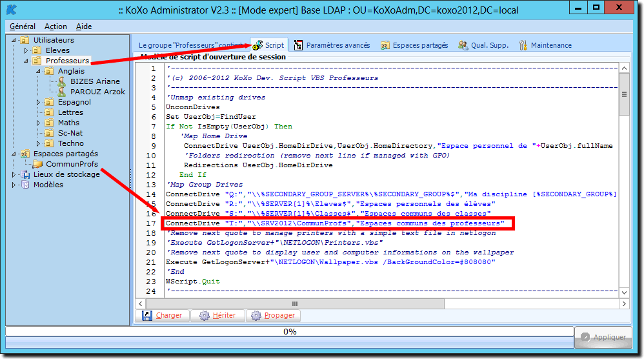This screenshot has width=644, height=359.
Task: Click script line 5 UnconnDrives
Action: 193,107
